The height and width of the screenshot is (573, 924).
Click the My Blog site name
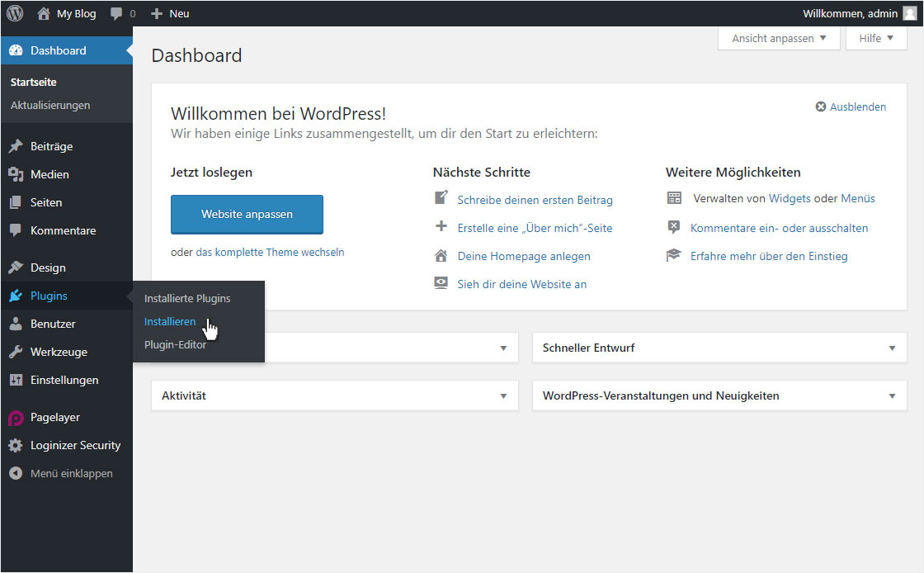click(x=76, y=13)
